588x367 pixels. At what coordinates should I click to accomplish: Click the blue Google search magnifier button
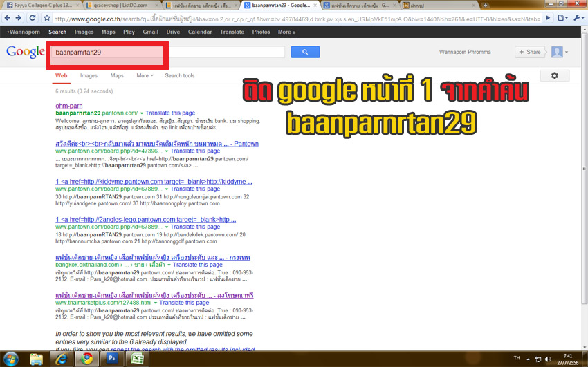tap(305, 52)
